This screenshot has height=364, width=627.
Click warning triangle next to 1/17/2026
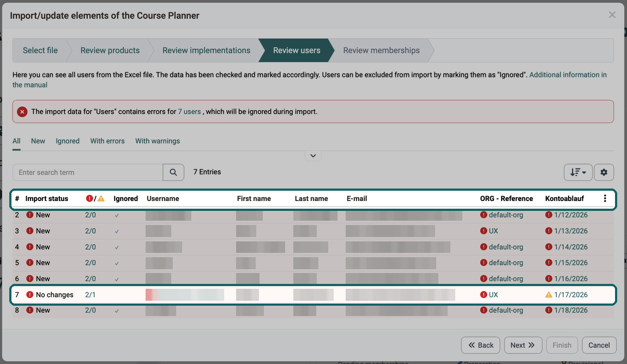point(548,294)
